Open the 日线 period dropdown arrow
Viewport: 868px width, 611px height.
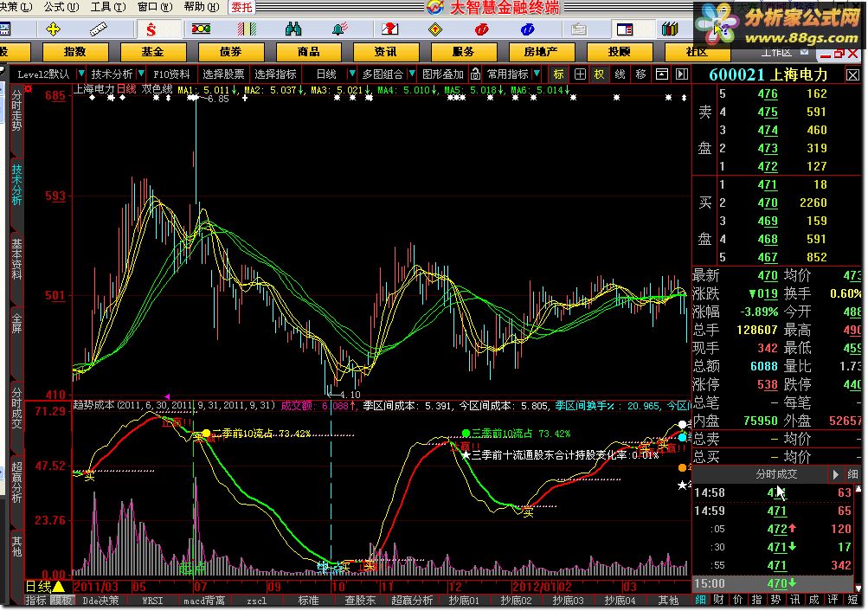point(351,73)
